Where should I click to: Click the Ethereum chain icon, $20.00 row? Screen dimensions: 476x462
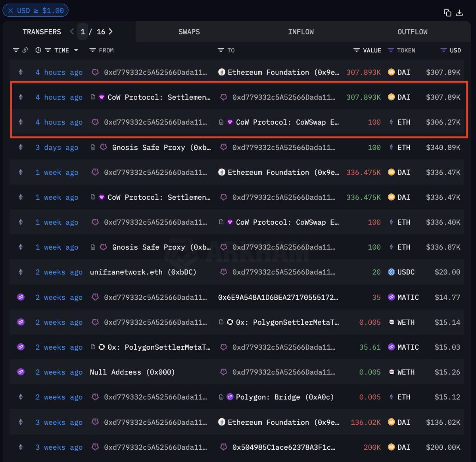(x=21, y=272)
